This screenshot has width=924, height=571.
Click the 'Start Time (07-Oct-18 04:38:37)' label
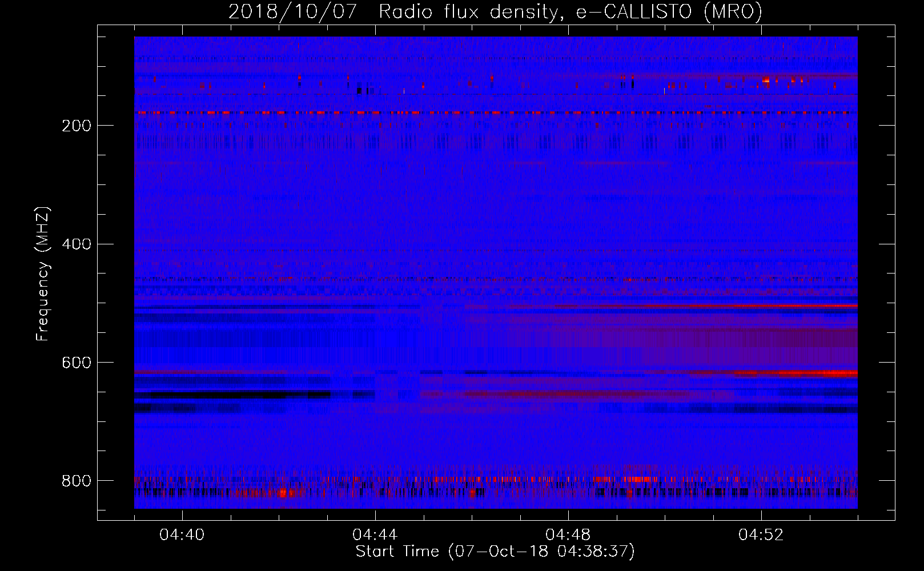click(495, 552)
